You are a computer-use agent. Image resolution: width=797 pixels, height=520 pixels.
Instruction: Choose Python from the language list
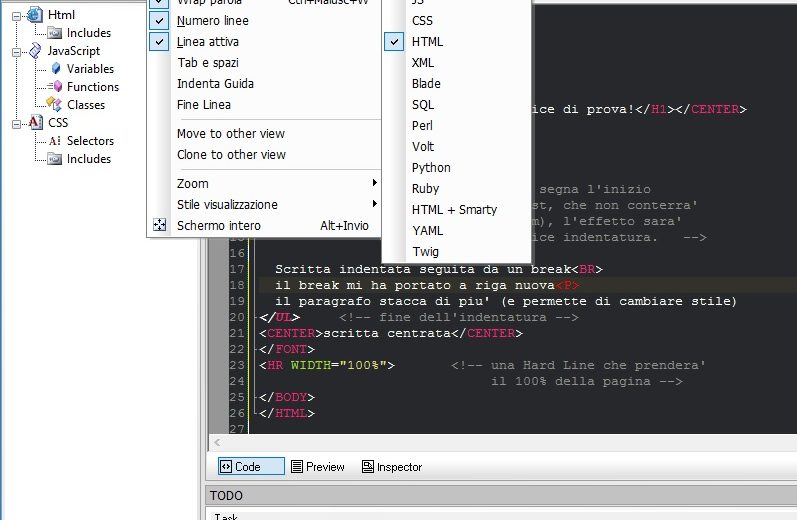coord(431,168)
